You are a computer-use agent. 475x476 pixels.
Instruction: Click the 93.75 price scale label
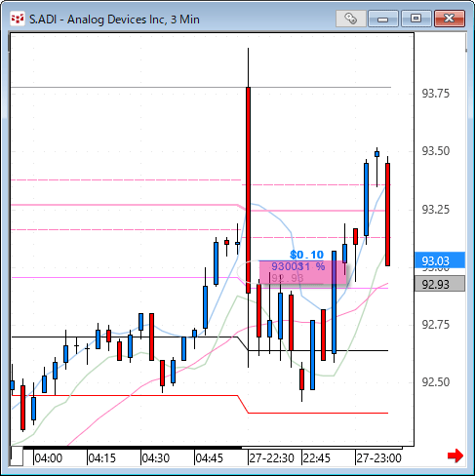point(436,94)
